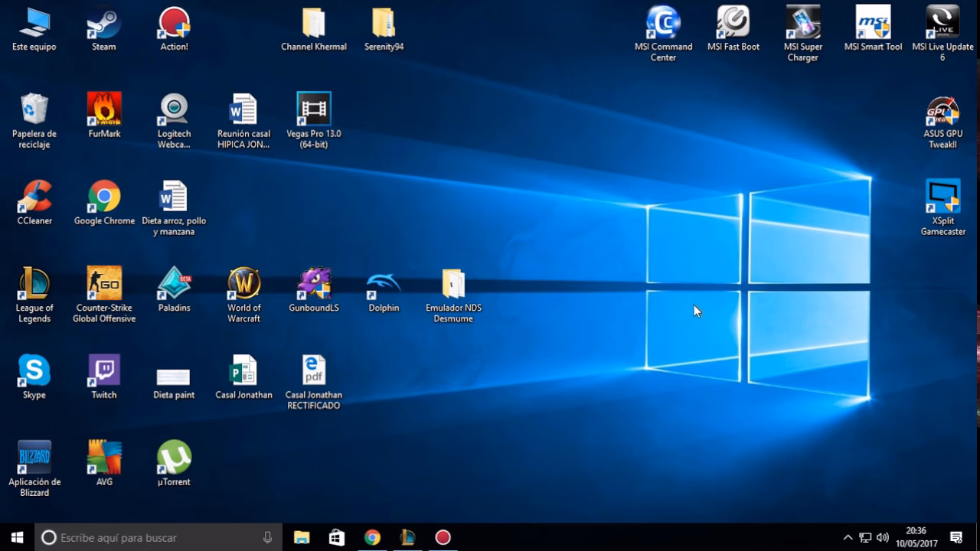Expand the hidden system tray icons
This screenshot has width=980, height=551.
click(x=848, y=537)
